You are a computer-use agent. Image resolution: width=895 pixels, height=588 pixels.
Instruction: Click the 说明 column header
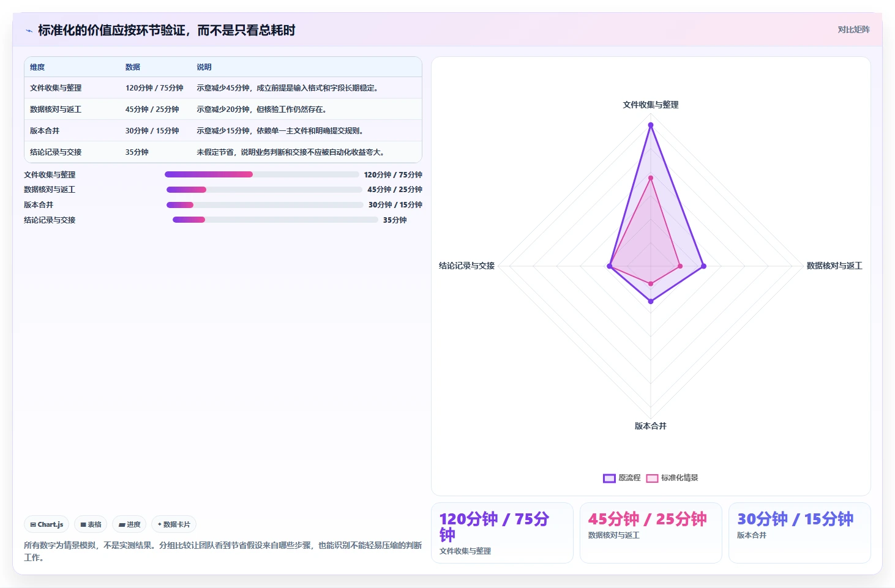[x=204, y=67]
